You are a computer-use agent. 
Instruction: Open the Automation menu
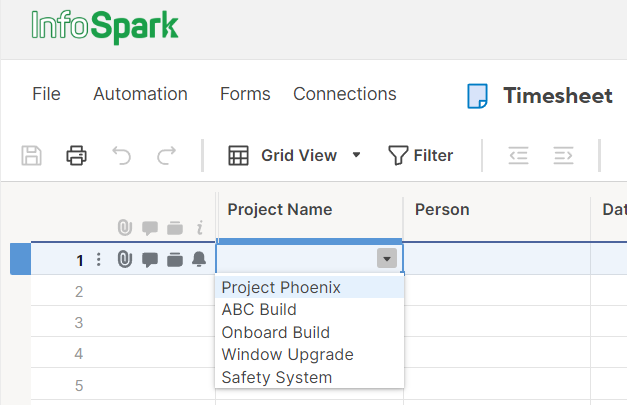click(140, 94)
